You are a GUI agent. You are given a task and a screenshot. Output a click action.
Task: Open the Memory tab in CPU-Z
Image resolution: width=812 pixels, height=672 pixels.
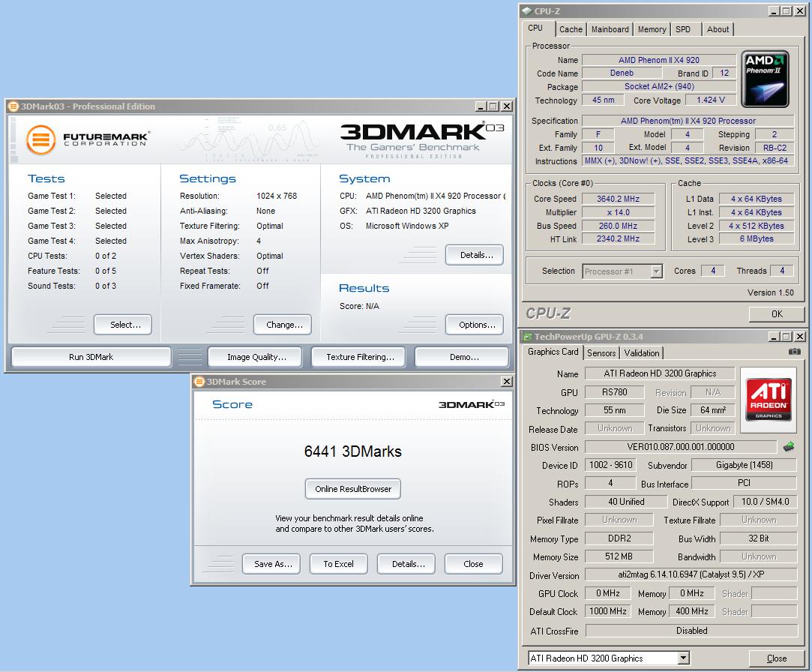click(x=652, y=29)
